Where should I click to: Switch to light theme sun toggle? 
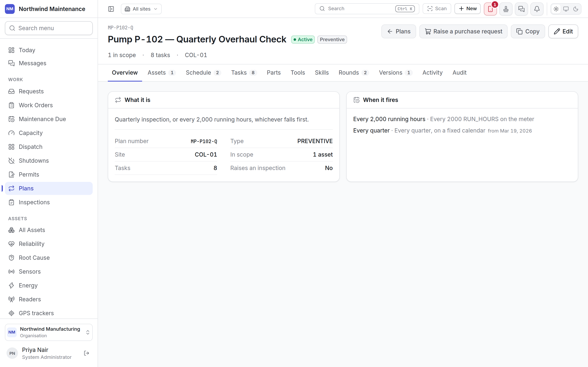(556, 9)
